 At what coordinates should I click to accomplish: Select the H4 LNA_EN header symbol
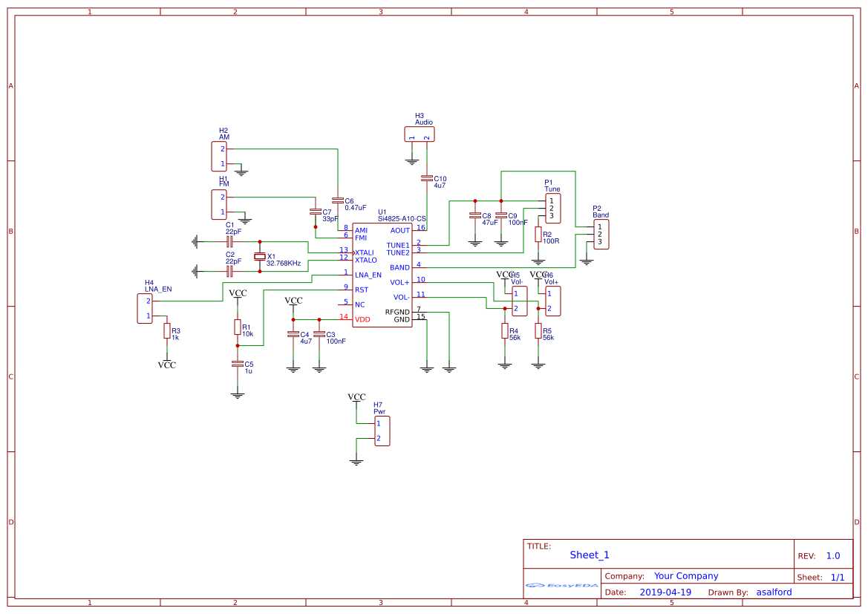coord(145,308)
